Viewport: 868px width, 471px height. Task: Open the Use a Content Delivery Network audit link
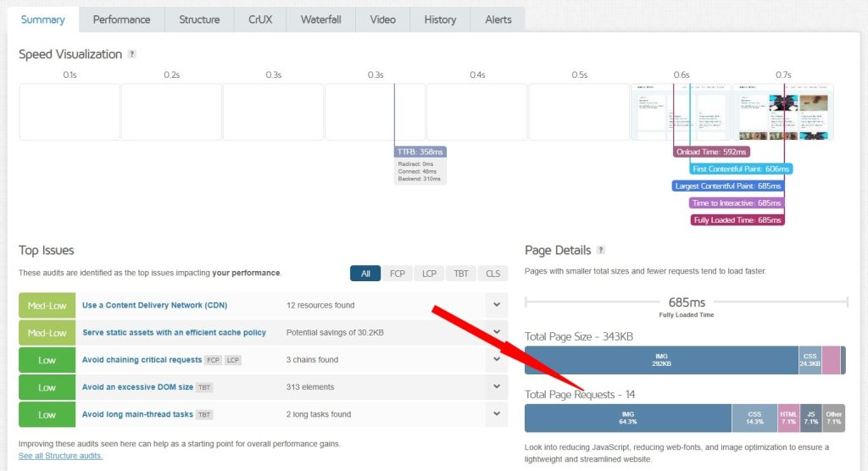point(154,305)
